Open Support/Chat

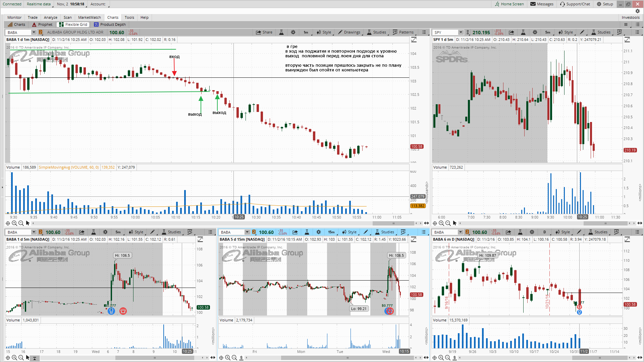pos(575,4)
